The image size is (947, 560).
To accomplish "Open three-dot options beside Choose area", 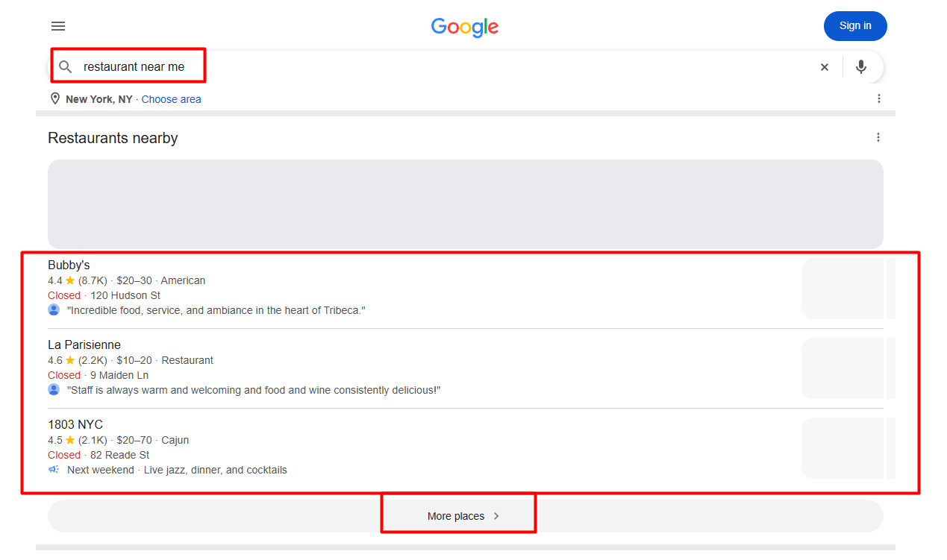I will pyautogui.click(x=879, y=98).
